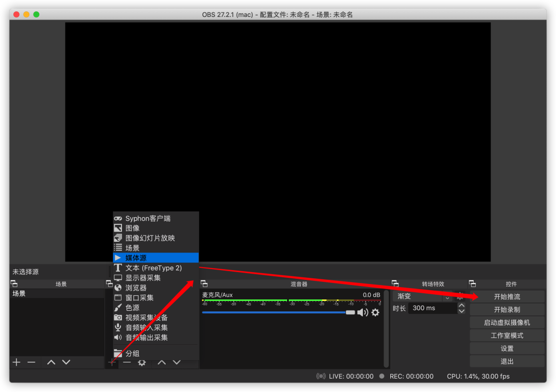Viewport: 556px width, 392px height.
Task: Start recording with 开始录制
Action: tap(507, 310)
